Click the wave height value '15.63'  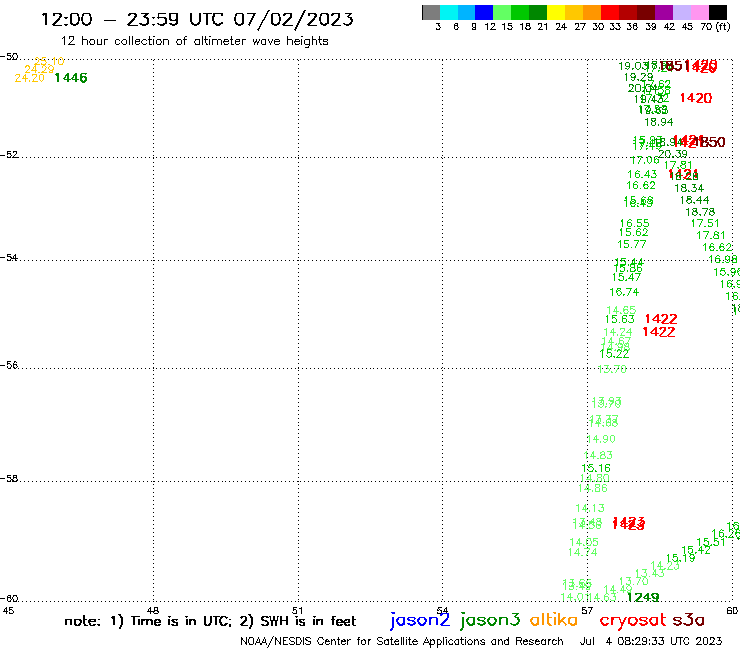[x=620, y=320]
